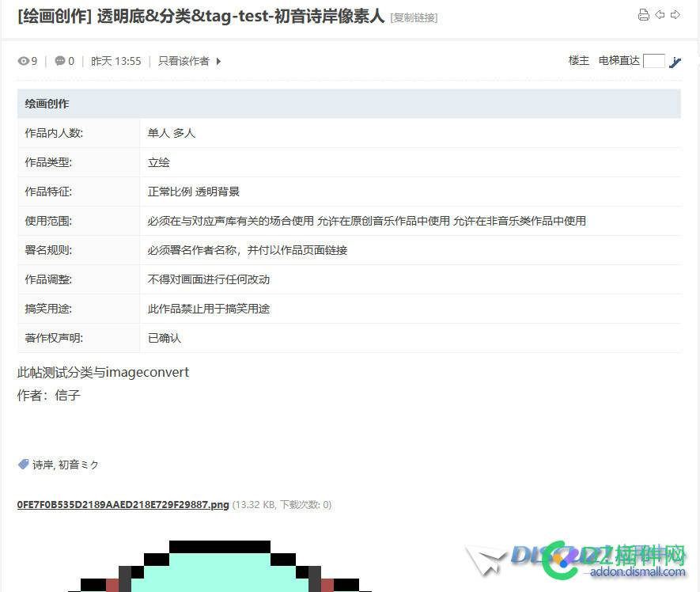Click the eye view-count icon

(22, 61)
